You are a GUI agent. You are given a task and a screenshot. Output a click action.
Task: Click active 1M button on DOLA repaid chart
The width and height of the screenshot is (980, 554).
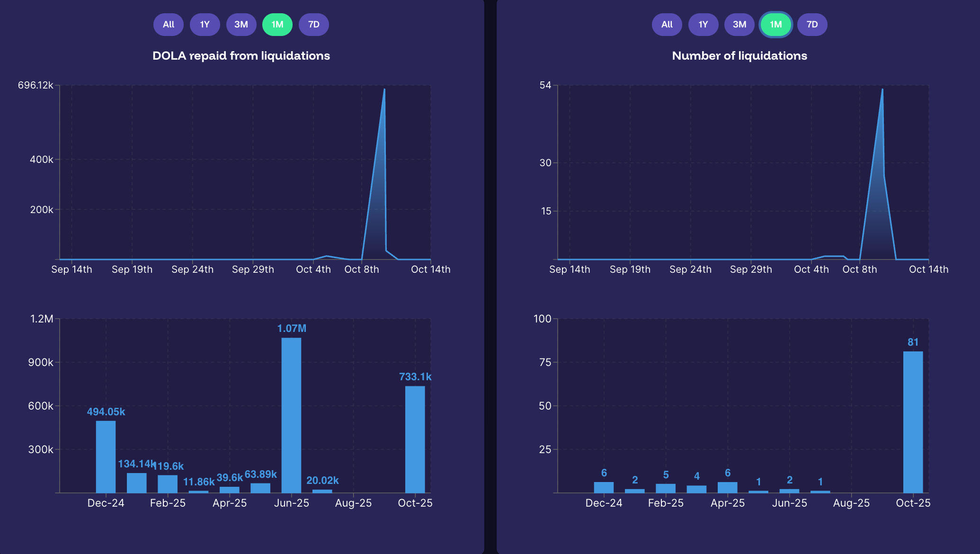coord(277,25)
